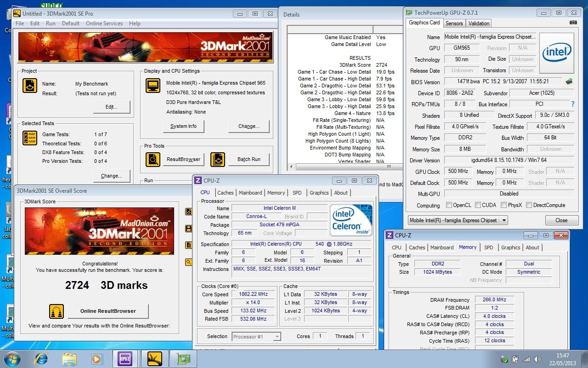
Task: Click the GPU-Z title bar icon
Action: 409,13
